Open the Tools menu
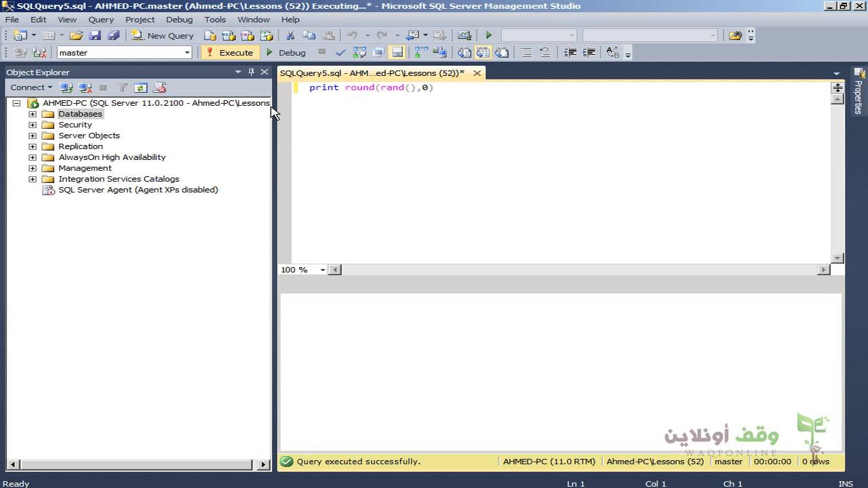Viewport: 868px width, 488px height. click(x=215, y=20)
